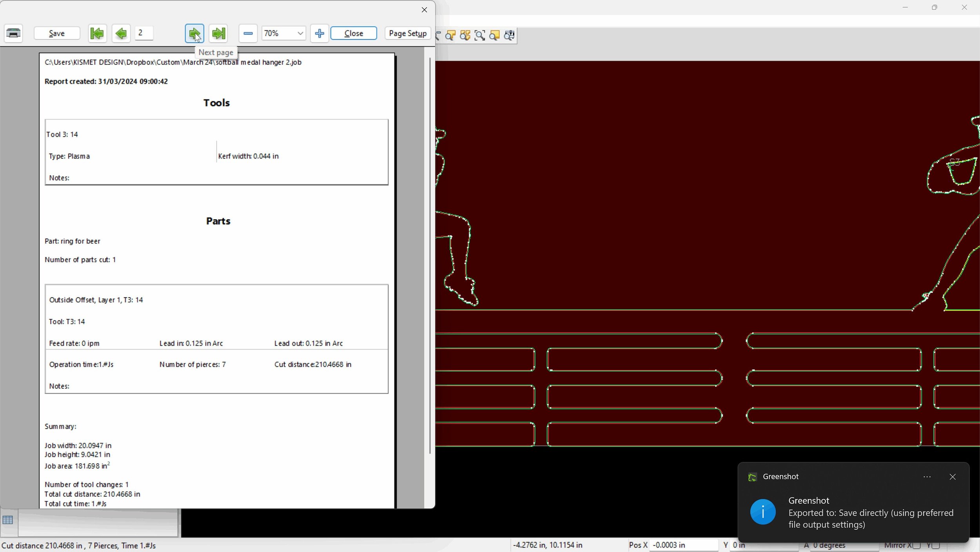Click the file path ending 'softball medal hanger 2.job'
This screenshot has height=552, width=980.
[x=173, y=62]
